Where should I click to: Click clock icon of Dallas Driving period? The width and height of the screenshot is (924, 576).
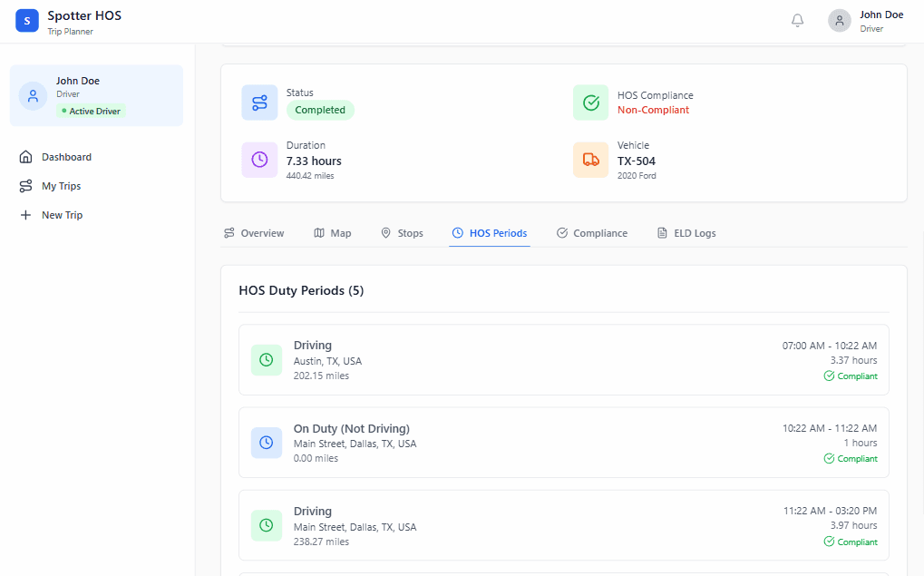coord(267,525)
